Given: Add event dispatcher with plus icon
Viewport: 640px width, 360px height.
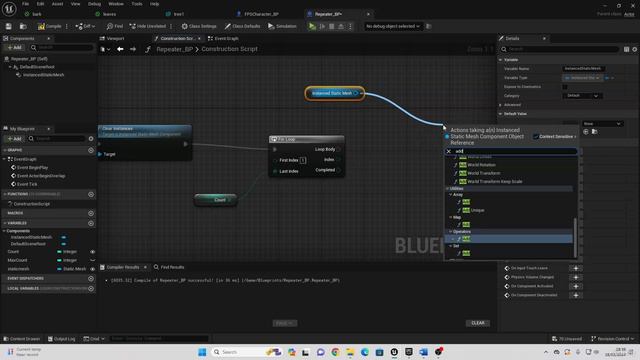Looking at the screenshot, I should pyautogui.click(x=91, y=278).
